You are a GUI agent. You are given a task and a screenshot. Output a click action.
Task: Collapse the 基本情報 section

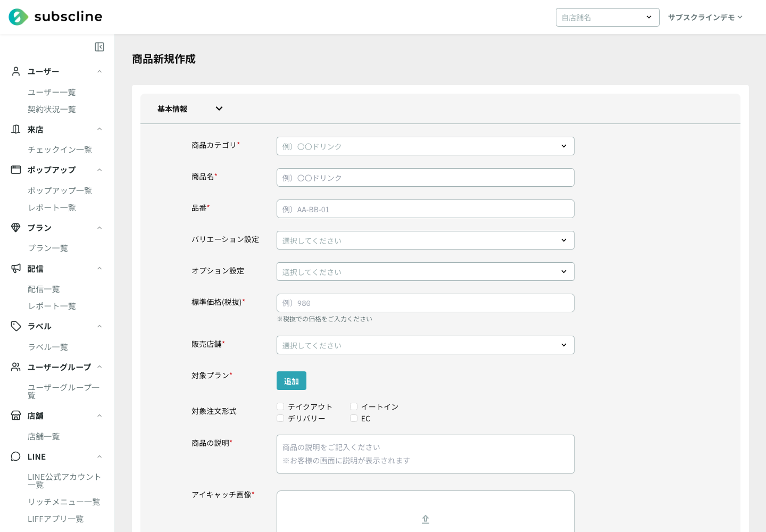(219, 109)
